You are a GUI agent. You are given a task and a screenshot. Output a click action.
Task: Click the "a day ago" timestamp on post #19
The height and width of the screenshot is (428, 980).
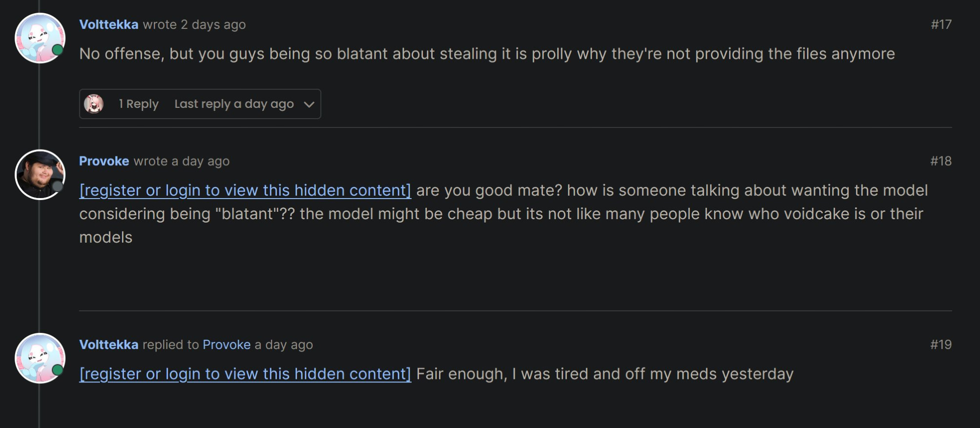point(288,345)
